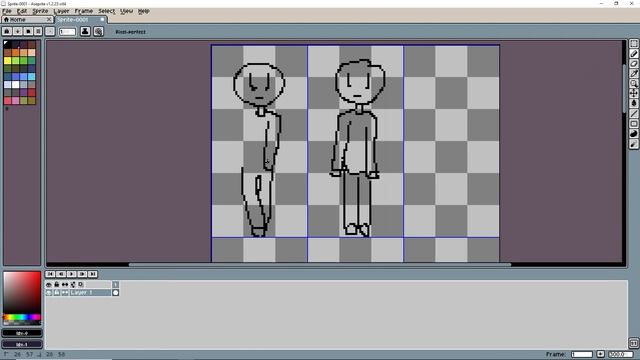This screenshot has height=360, width=640.
Task: Select the Line tool
Action: [633, 113]
